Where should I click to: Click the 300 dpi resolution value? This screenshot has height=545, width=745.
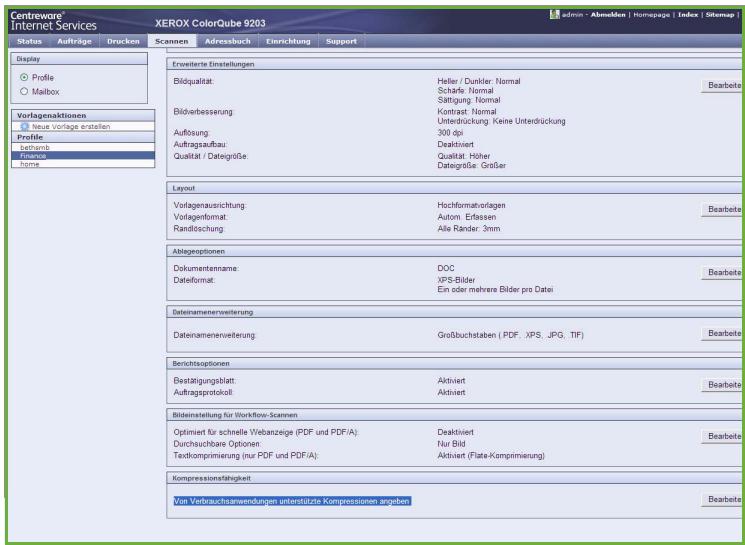tap(450, 133)
